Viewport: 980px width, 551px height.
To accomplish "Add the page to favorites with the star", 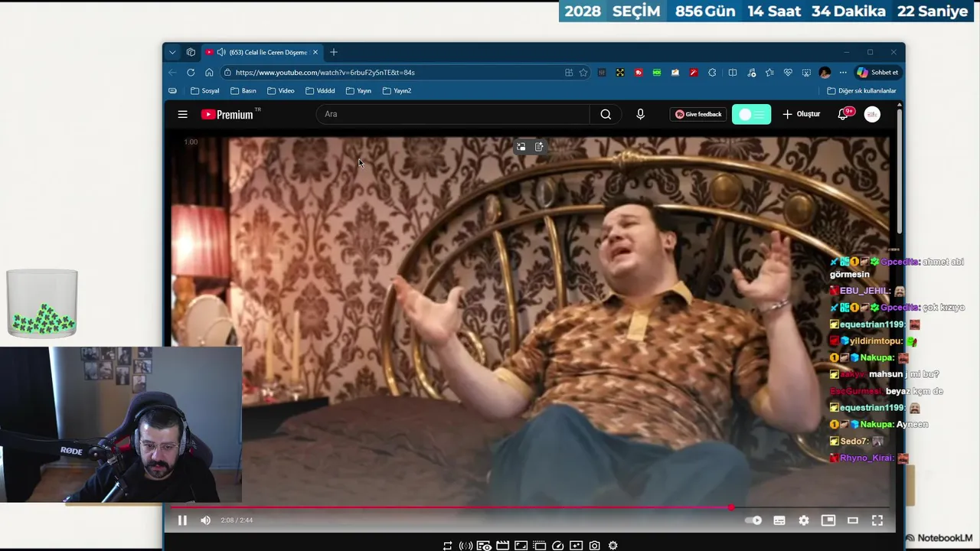I will tap(583, 72).
